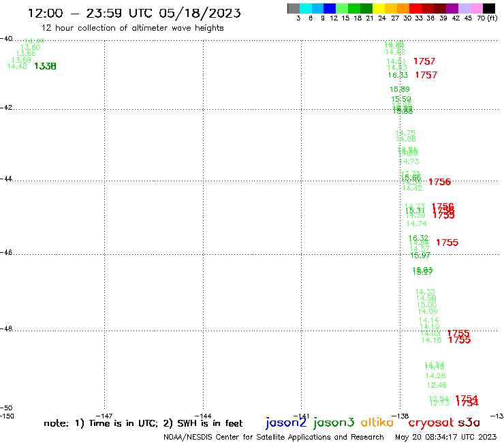Click the -46 latitude axis label
Screen dimensions: 504x443
[6, 253]
